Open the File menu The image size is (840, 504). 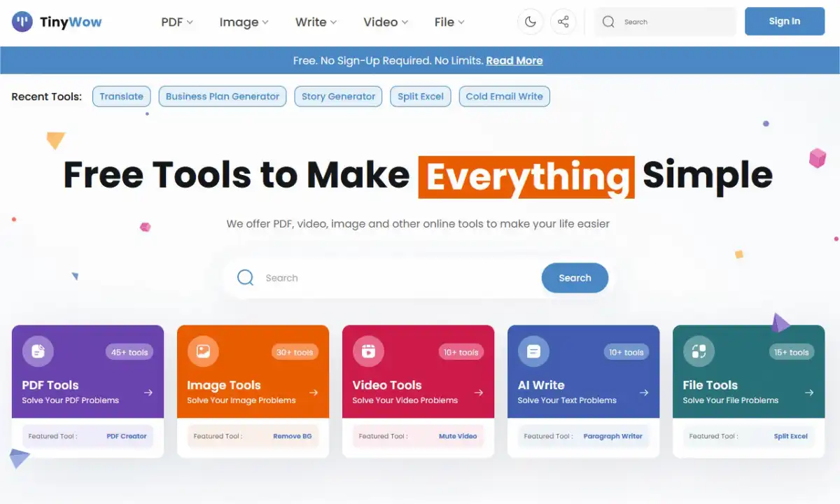[449, 22]
